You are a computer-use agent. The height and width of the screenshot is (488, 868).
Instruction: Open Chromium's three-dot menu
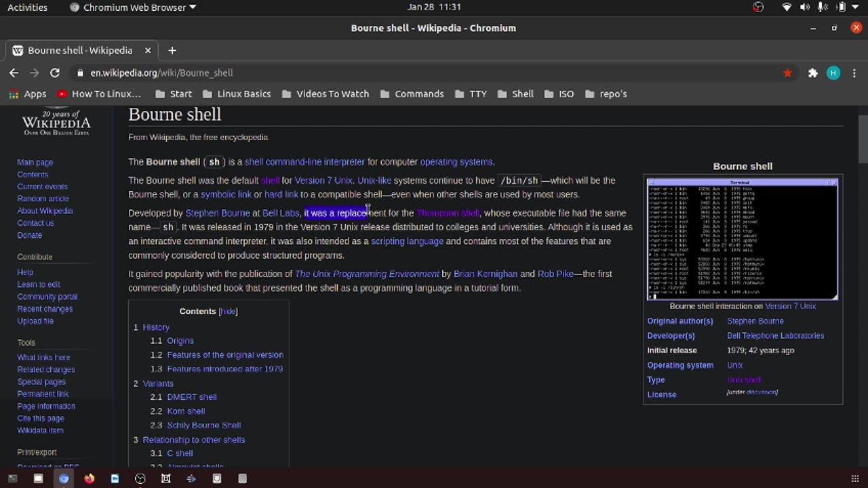click(854, 73)
